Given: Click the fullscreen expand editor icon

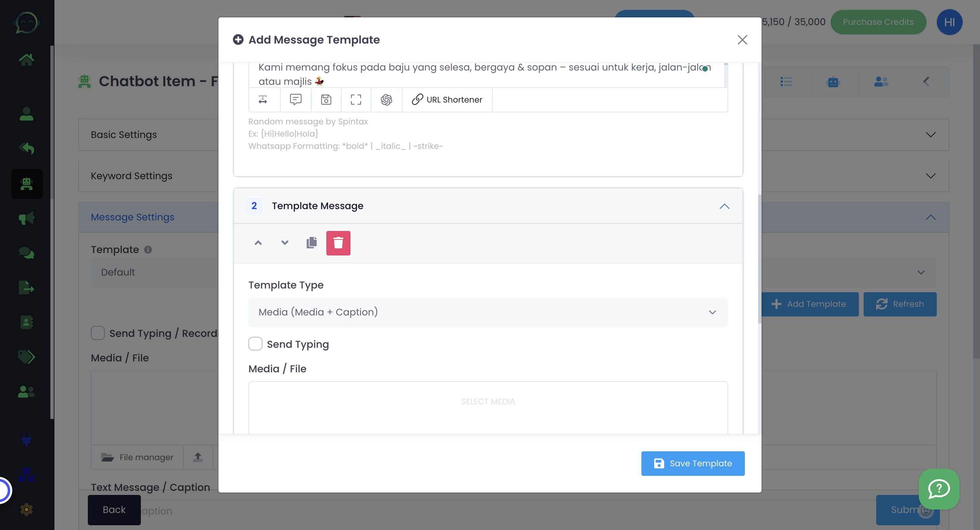Looking at the screenshot, I should (x=356, y=100).
